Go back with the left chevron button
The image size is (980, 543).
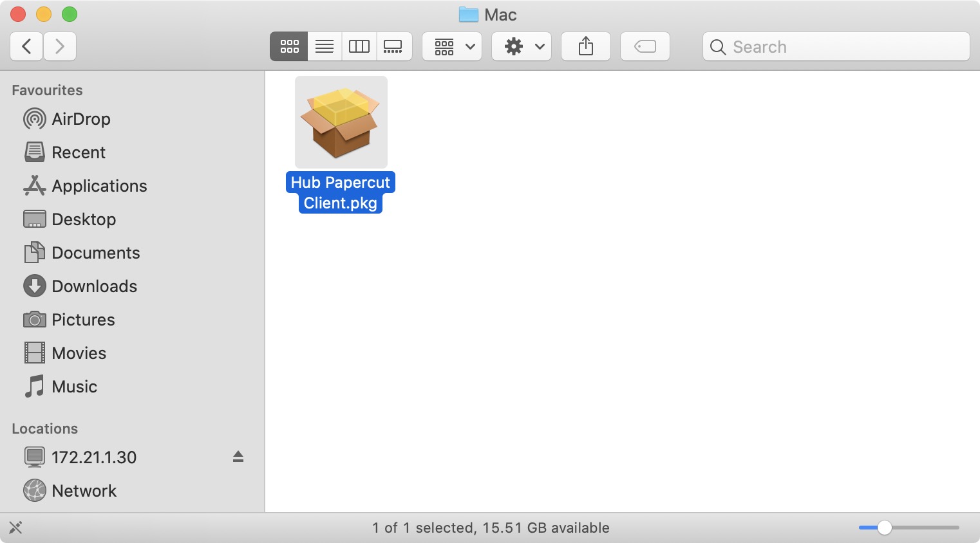26,46
